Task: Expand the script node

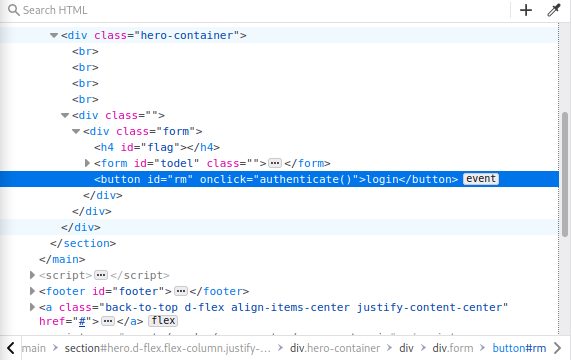Action: point(32,275)
